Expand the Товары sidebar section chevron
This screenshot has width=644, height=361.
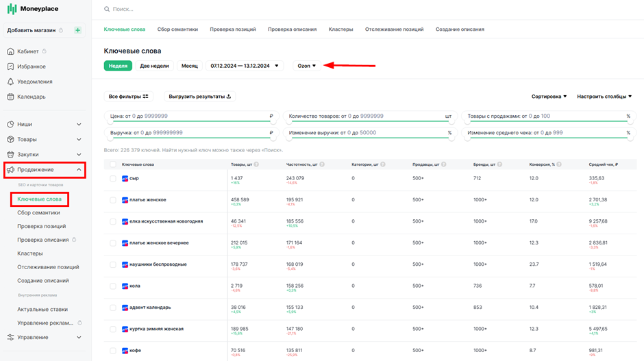click(x=79, y=140)
